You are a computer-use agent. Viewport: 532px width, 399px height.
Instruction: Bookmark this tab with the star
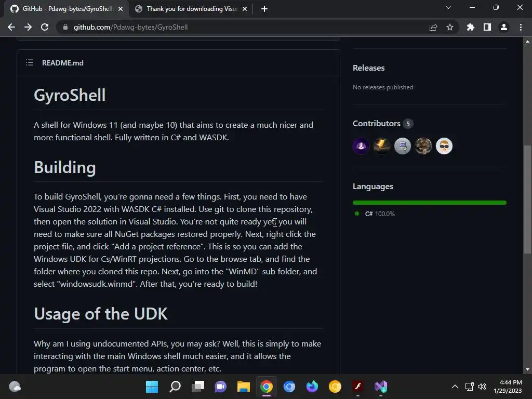click(450, 27)
